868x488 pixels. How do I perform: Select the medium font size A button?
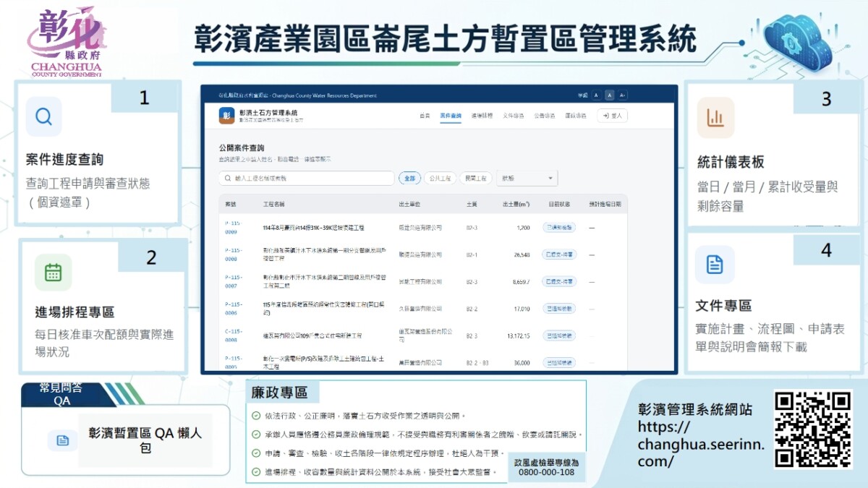[610, 95]
